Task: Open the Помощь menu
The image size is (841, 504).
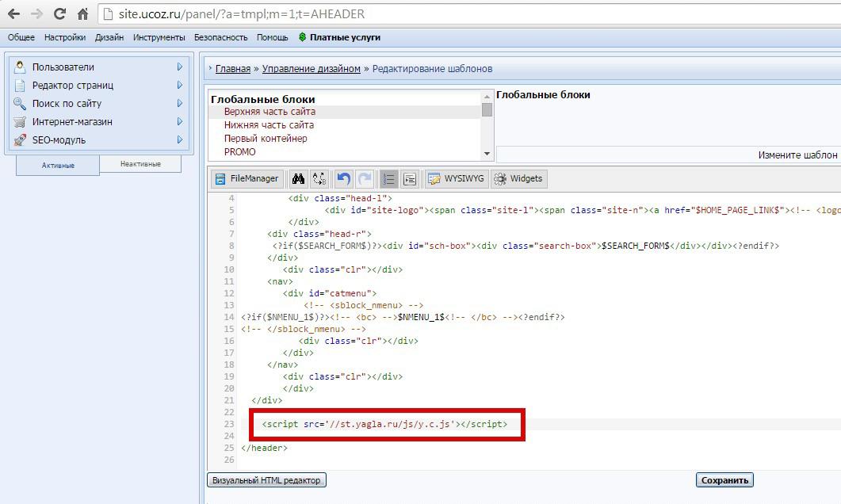Action: pyautogui.click(x=273, y=37)
